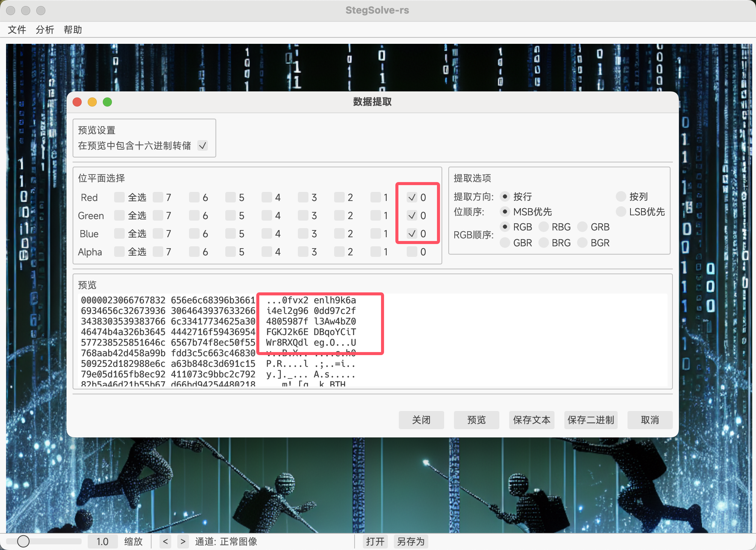This screenshot has width=756, height=550.
Task: Check Red bit plane 7
Action: (x=158, y=197)
